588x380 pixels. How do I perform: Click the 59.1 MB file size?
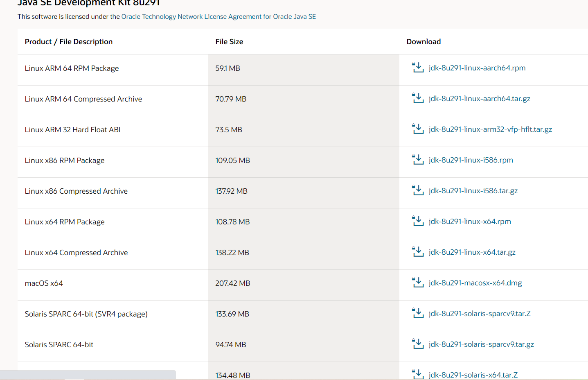(x=228, y=68)
